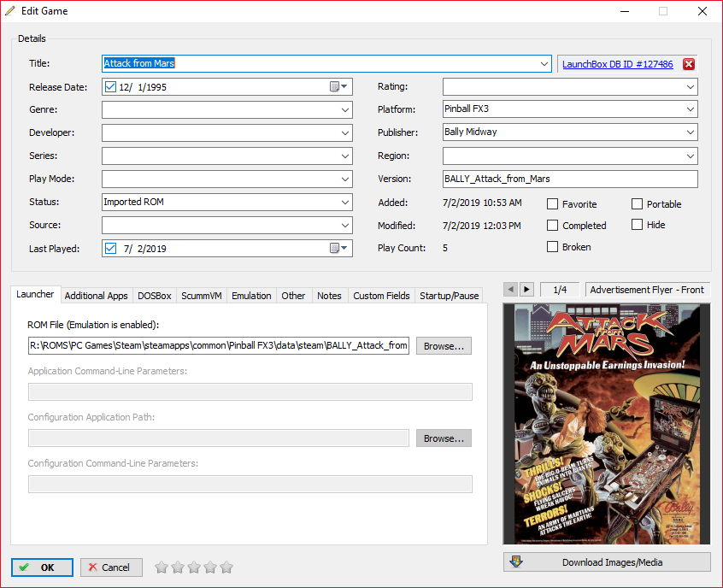Open the Play Mode dropdown
The width and height of the screenshot is (723, 588).
tap(345, 179)
